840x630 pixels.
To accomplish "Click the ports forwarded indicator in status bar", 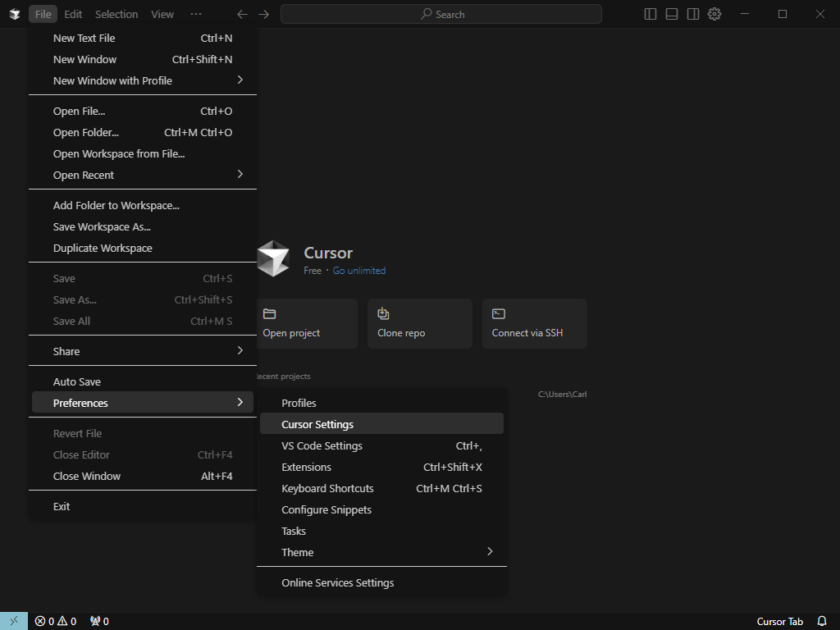I will point(99,621).
